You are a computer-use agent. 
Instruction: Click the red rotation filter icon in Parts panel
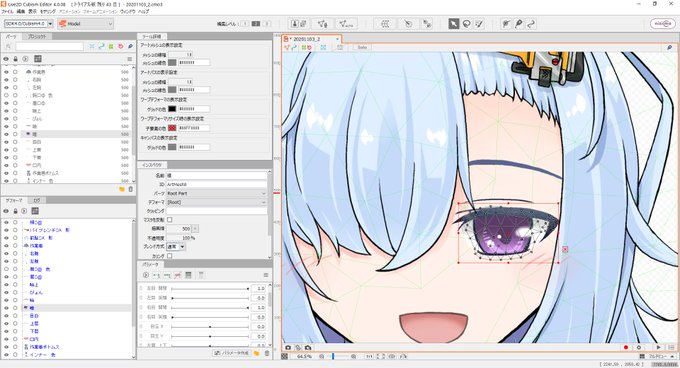click(x=121, y=46)
